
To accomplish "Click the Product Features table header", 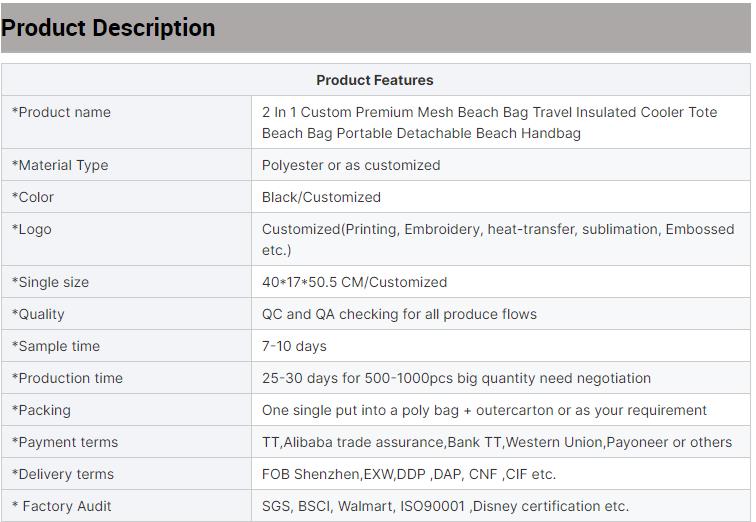I will 375,80.
